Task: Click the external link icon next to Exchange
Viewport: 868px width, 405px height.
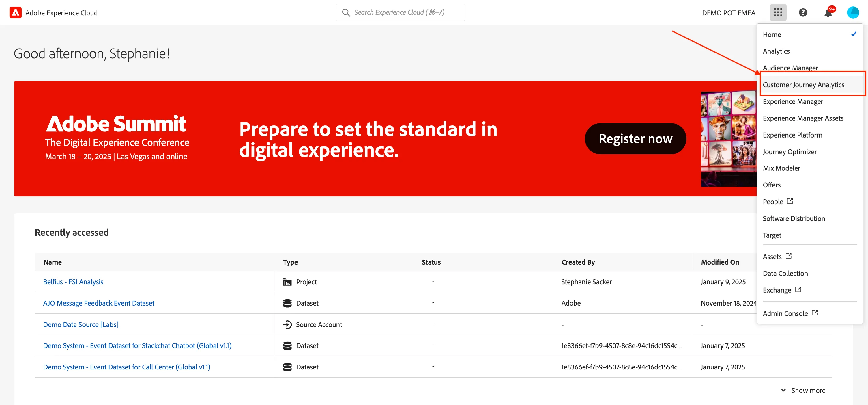Action: pos(798,289)
